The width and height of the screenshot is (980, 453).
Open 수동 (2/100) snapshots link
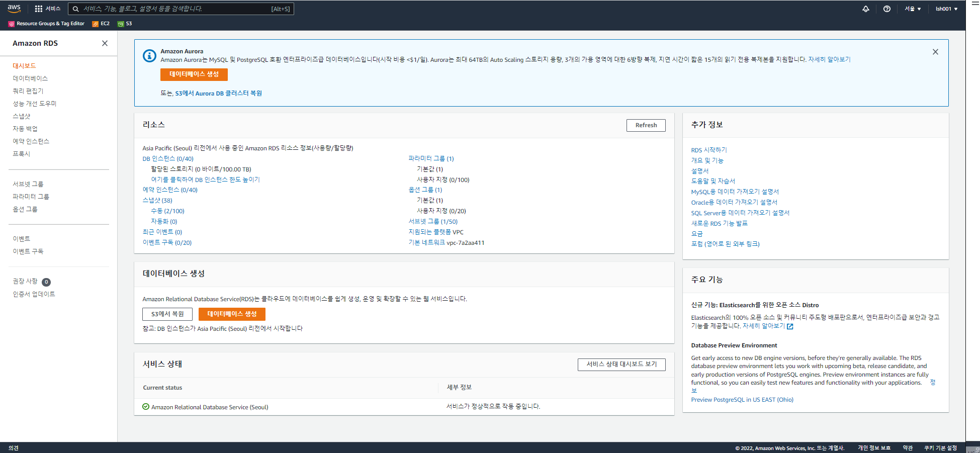(168, 211)
